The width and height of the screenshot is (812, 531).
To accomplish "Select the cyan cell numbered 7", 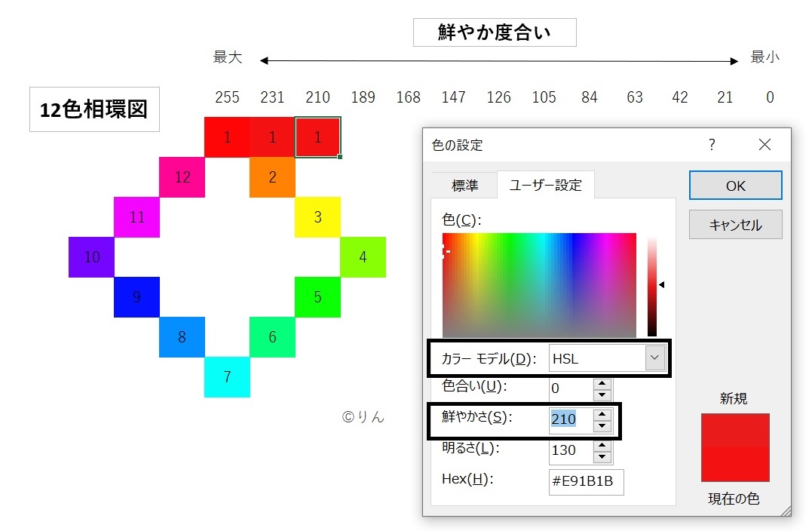I will pyautogui.click(x=227, y=378).
